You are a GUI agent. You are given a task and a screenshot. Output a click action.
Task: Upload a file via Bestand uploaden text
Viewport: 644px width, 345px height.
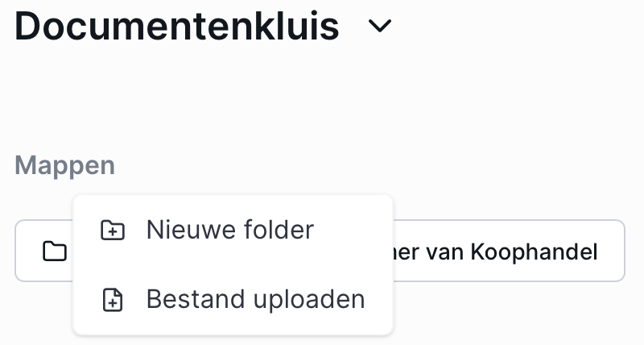click(x=255, y=299)
